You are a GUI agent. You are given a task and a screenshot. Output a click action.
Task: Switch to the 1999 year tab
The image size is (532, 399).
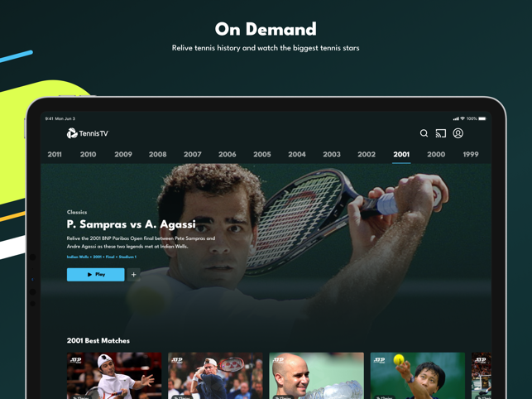tap(471, 154)
